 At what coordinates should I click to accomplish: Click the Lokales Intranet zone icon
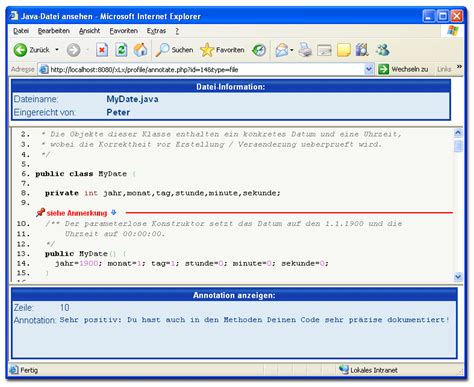343,369
